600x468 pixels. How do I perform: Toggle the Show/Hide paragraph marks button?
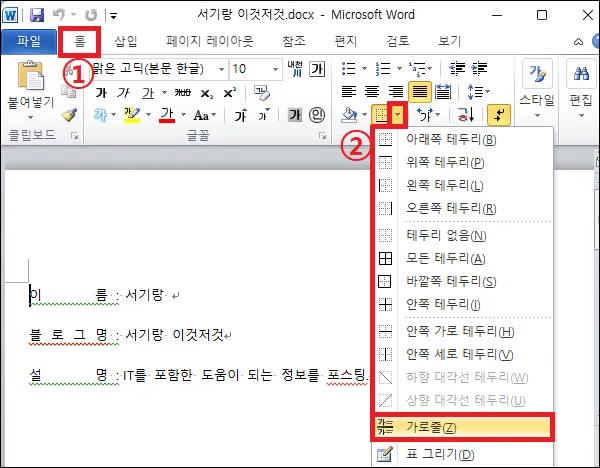point(499,115)
